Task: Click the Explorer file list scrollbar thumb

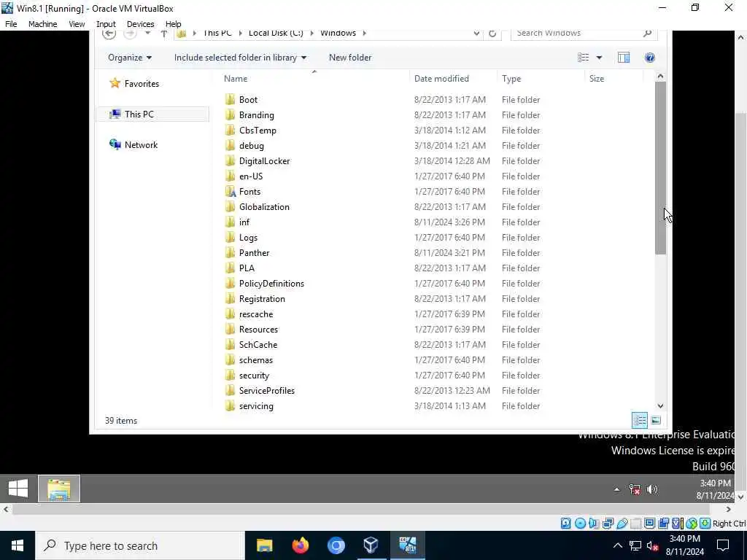Action: pyautogui.click(x=659, y=168)
